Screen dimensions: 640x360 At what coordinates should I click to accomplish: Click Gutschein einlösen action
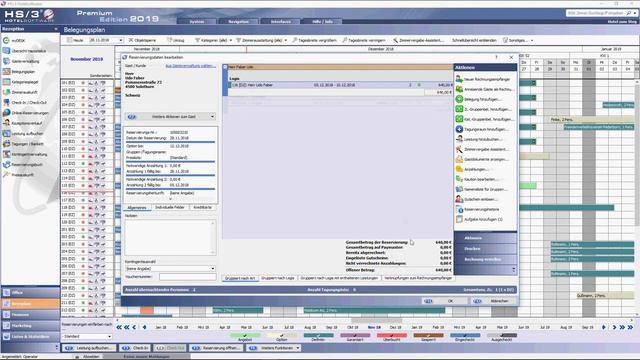(481, 199)
